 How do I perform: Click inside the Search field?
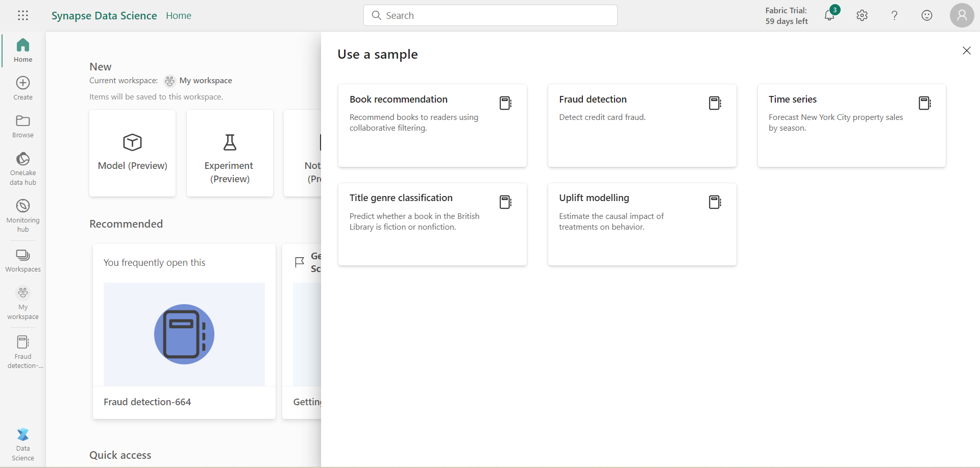[x=490, y=15]
